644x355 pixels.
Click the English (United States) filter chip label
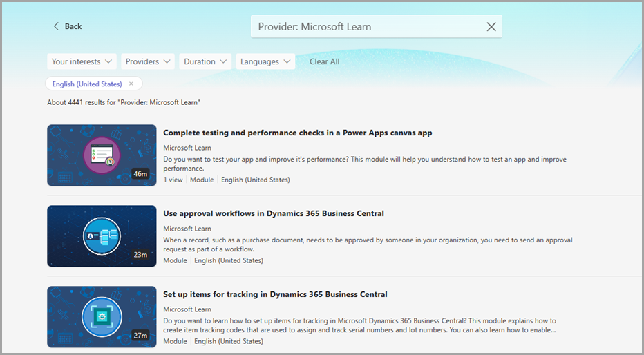point(87,84)
